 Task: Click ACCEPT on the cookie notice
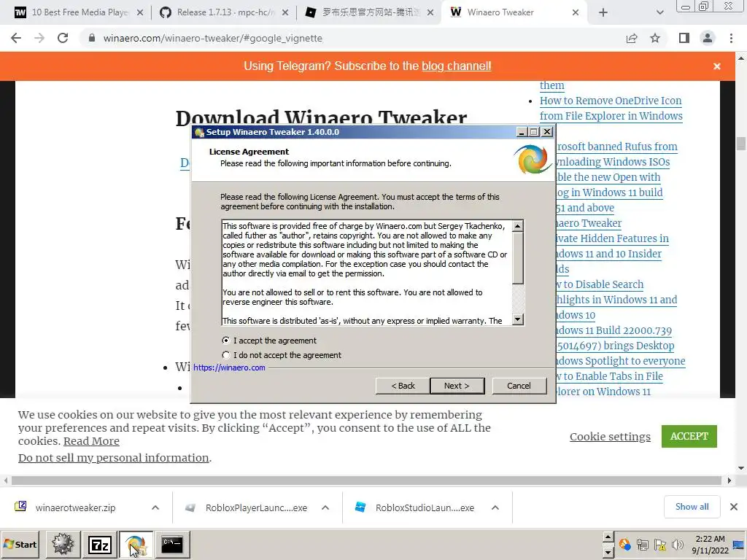click(x=689, y=436)
